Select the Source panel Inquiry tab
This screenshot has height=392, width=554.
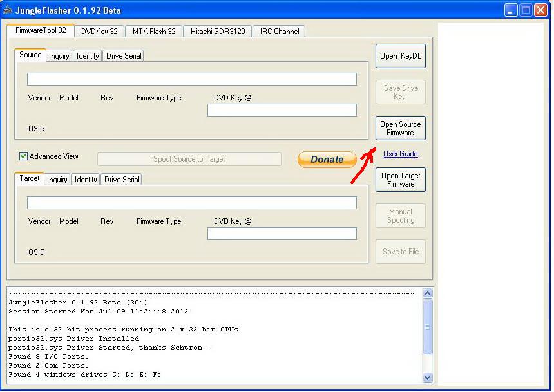(59, 56)
